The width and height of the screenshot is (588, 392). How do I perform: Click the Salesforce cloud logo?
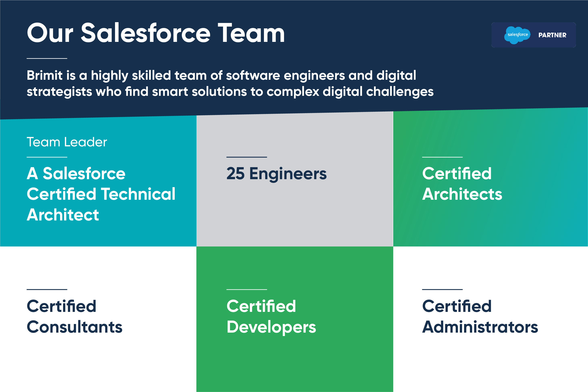coord(518,35)
